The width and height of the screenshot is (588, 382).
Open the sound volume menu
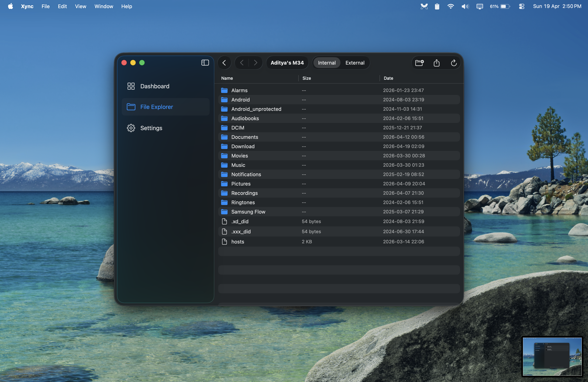click(465, 6)
